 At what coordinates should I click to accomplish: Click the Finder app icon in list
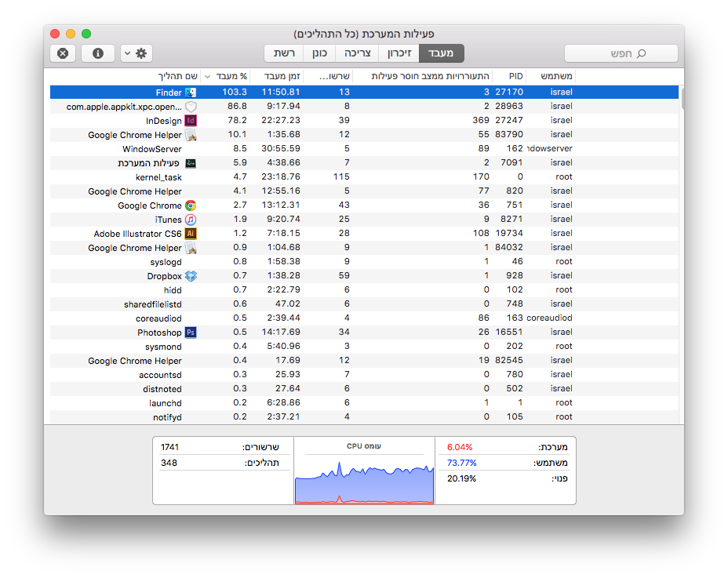coord(191,93)
